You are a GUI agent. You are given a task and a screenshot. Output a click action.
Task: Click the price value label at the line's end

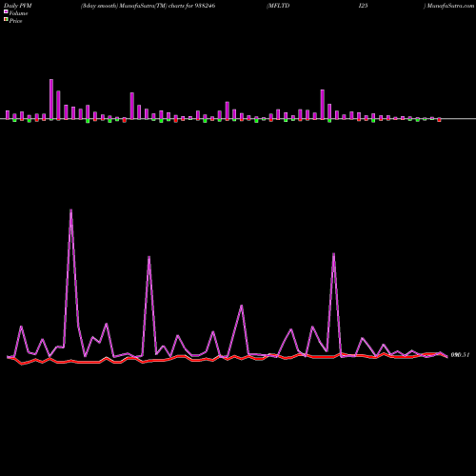pyautogui.click(x=460, y=355)
